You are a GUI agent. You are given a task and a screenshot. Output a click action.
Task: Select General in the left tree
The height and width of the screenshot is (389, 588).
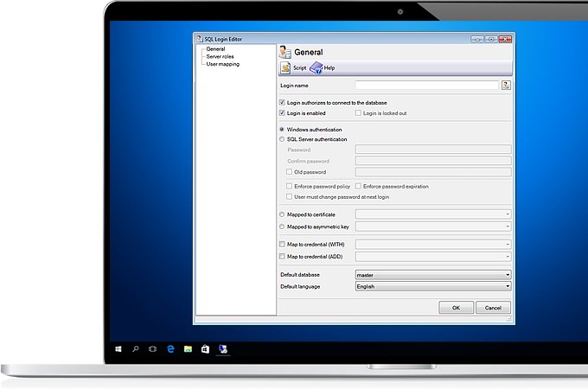[x=215, y=48]
